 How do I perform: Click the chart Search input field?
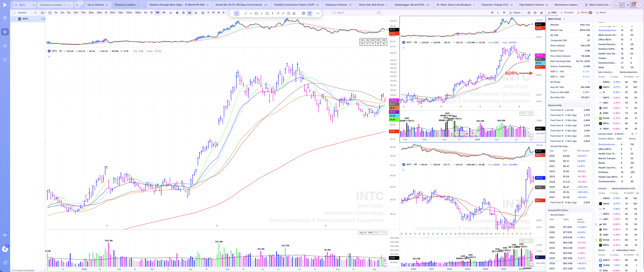click(x=357, y=13)
